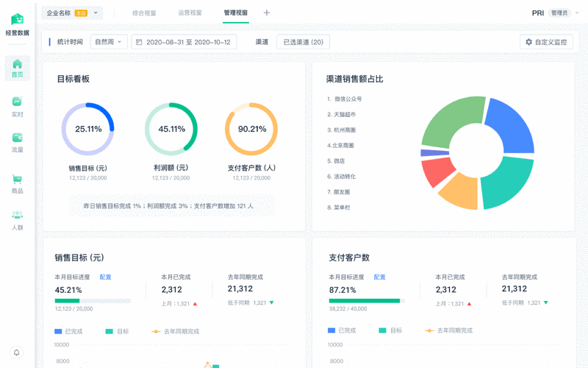Screen dimensions: 588x368
Task: Toggle 已完成 legend in 销售目标 chart
Action: coord(68,331)
